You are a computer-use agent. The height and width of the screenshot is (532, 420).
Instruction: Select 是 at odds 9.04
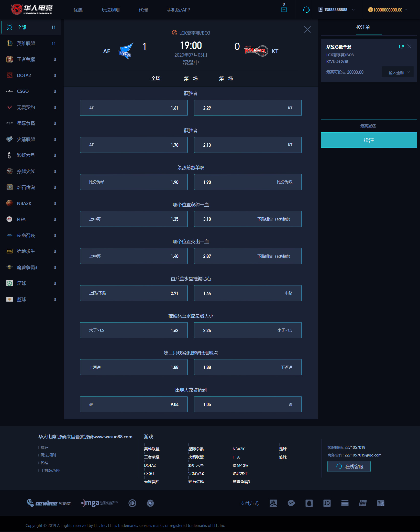(134, 404)
